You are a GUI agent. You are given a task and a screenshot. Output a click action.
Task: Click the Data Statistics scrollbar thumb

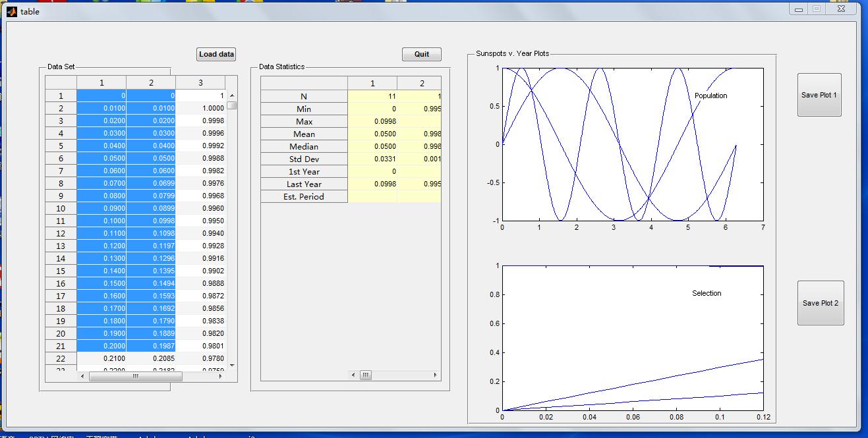[x=366, y=375]
